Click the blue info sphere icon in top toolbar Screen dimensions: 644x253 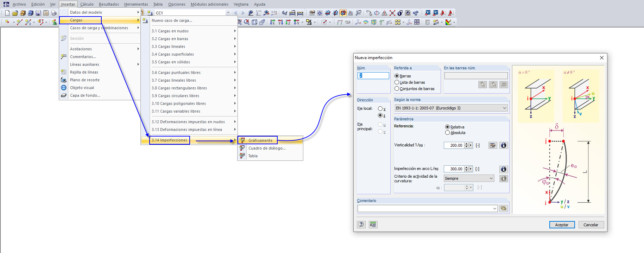[x=400, y=13]
